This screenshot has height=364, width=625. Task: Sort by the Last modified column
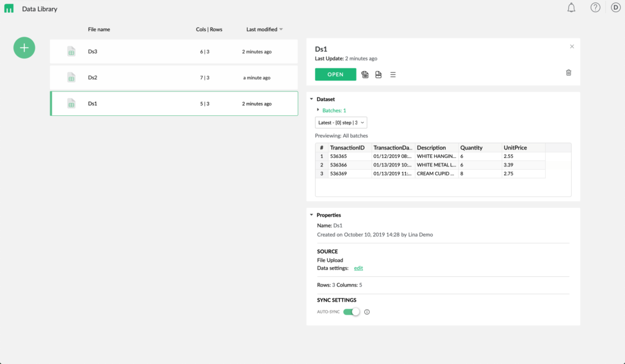(262, 29)
